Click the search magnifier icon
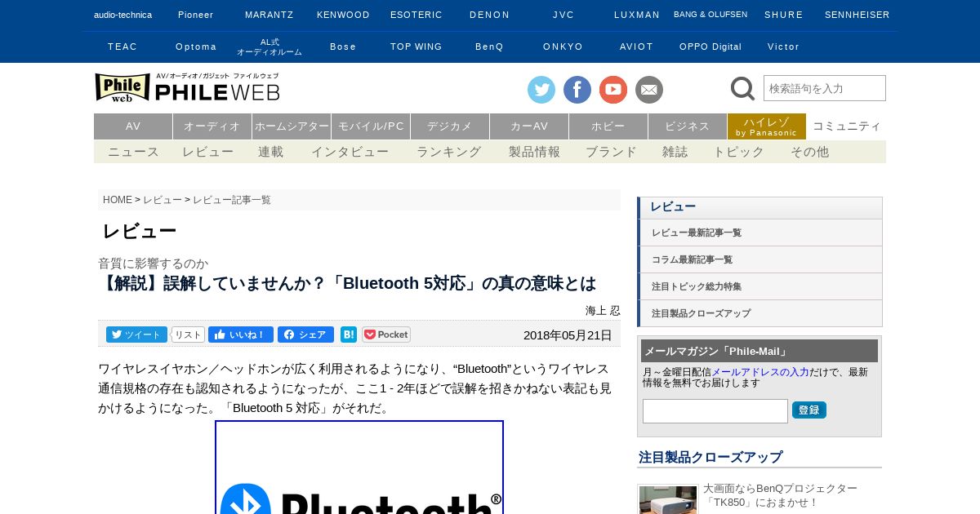 742,88
